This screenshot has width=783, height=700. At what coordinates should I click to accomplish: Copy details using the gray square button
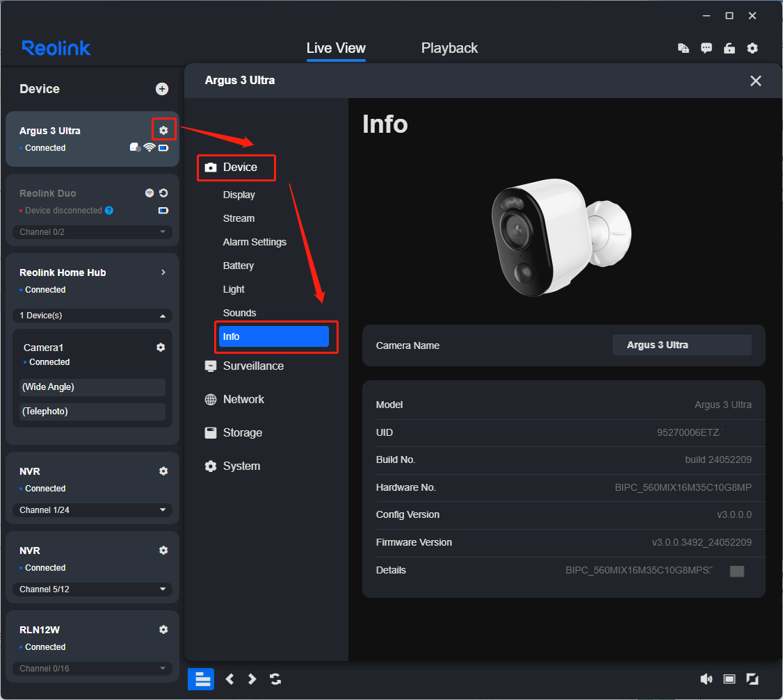point(736,571)
